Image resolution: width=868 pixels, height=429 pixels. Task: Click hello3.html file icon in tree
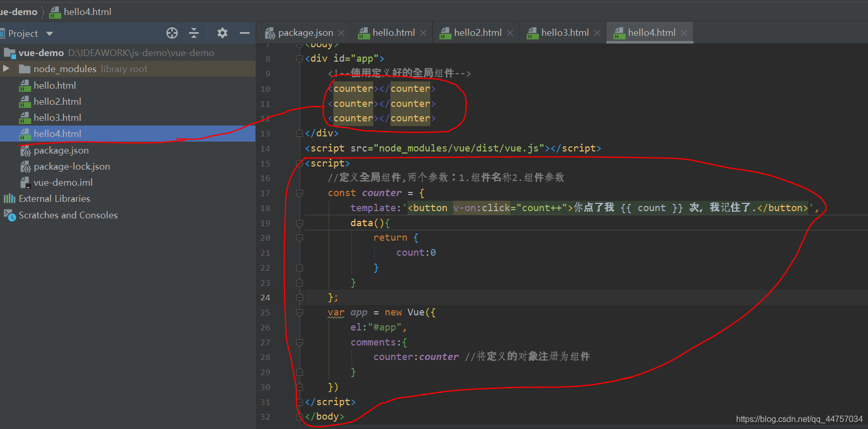(x=25, y=118)
